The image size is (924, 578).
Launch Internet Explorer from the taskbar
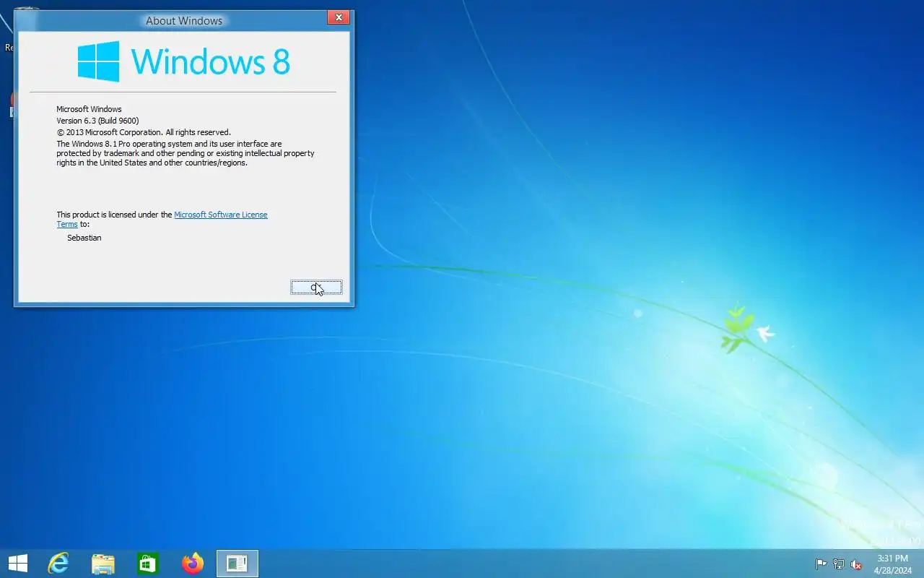click(x=58, y=564)
